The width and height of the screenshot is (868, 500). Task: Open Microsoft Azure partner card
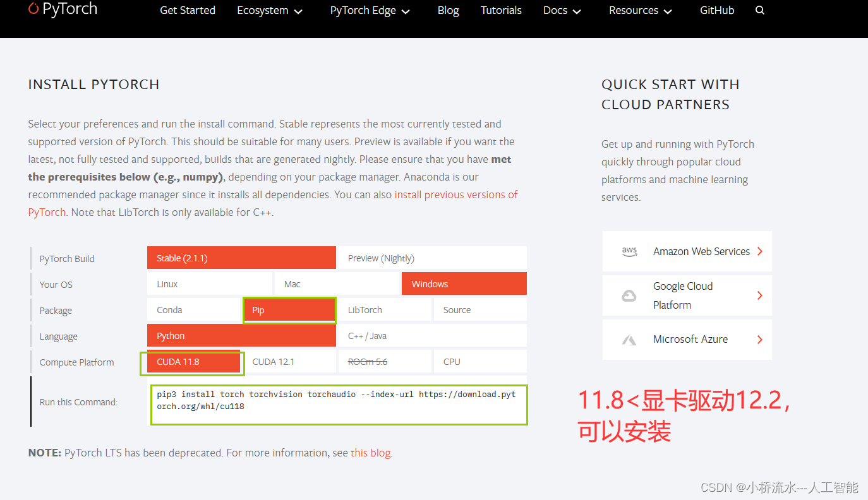pos(687,340)
